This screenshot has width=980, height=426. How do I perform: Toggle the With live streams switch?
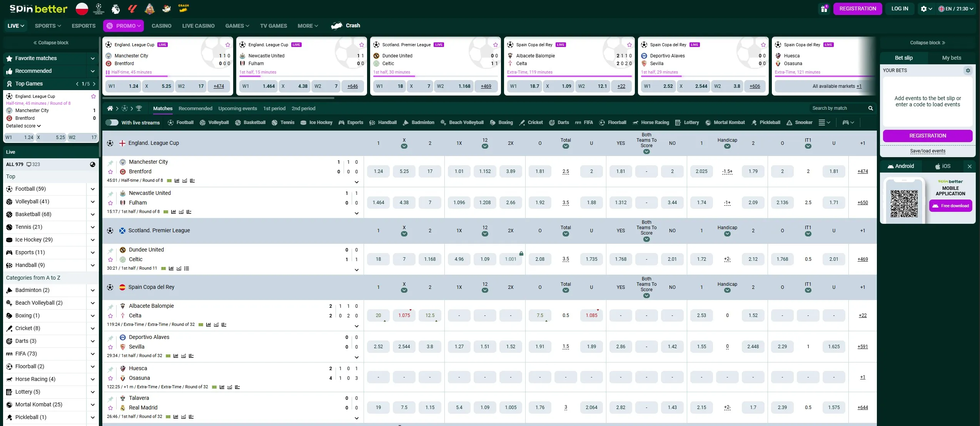coord(112,122)
